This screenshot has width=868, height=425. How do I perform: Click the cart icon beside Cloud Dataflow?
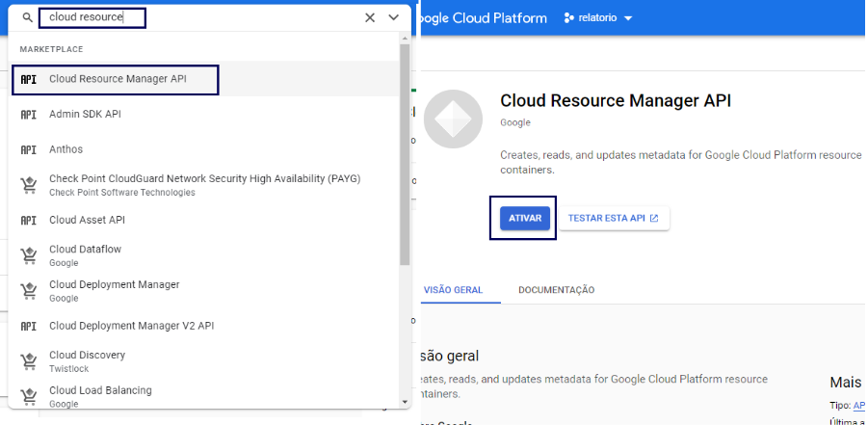click(28, 255)
